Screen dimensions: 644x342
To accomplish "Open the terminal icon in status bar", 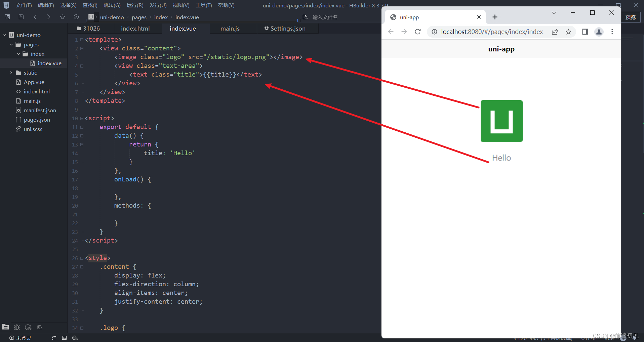I will tap(65, 338).
